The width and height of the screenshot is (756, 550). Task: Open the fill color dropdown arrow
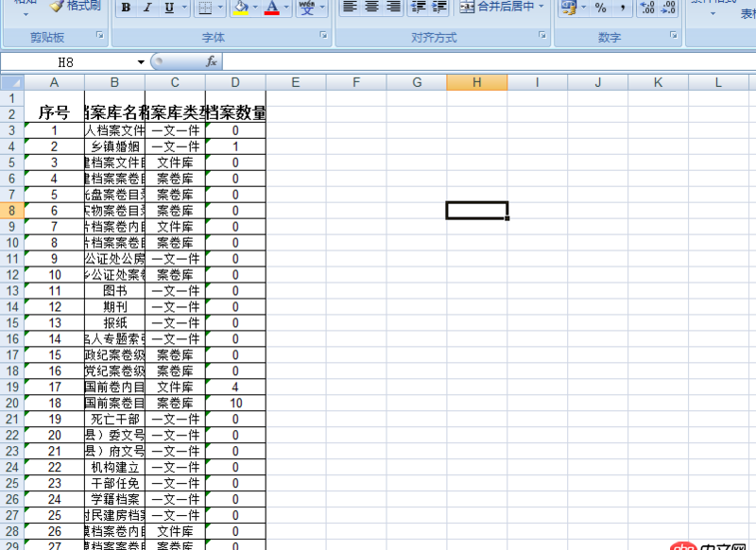[255, 8]
